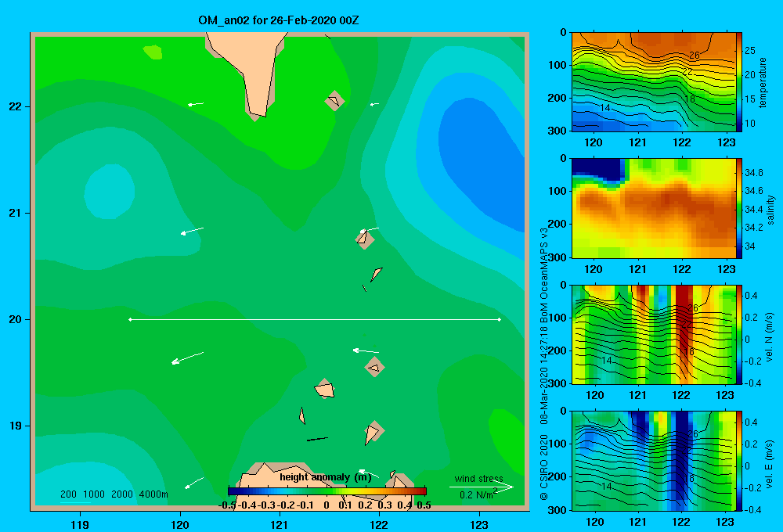
Task: Click the "4000m" depth contour legend entry
Action: (153, 494)
